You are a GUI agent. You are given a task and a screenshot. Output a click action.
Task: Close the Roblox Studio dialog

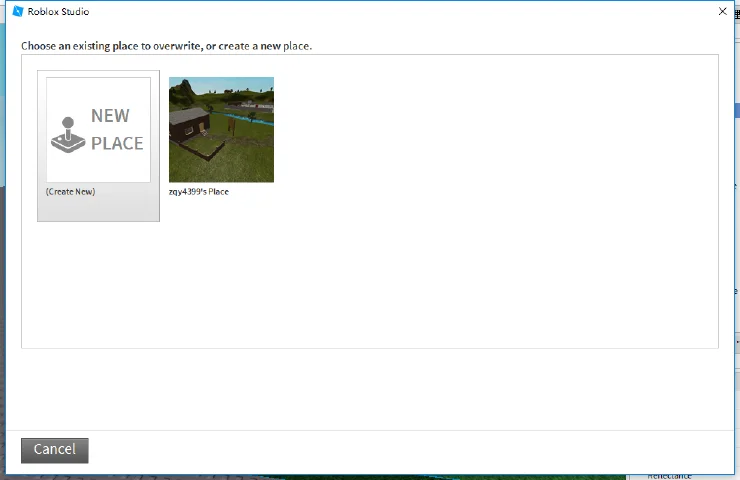[722, 11]
